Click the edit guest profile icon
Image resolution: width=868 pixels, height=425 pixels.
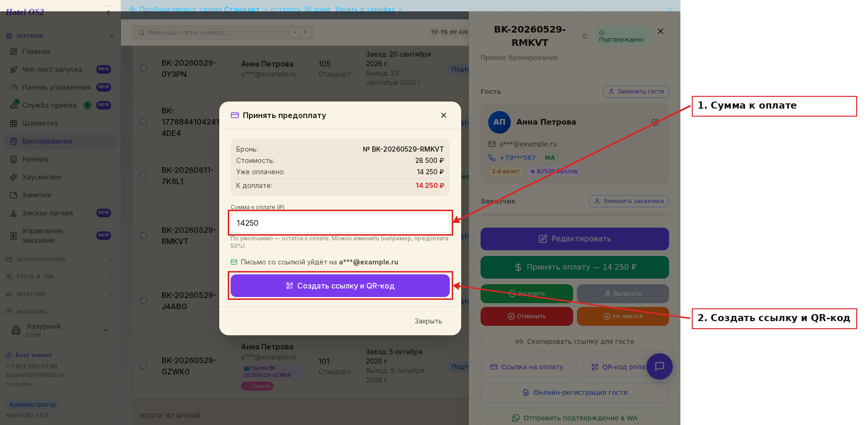click(655, 122)
